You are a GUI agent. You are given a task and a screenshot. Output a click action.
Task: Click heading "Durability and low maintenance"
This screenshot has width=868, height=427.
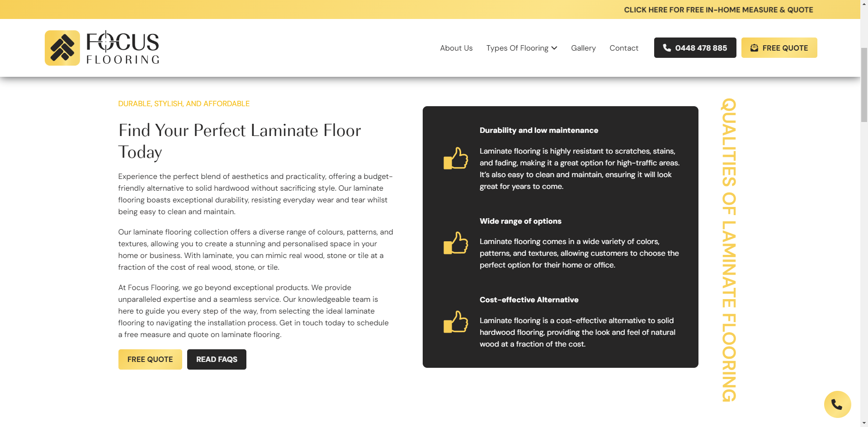[x=538, y=130]
